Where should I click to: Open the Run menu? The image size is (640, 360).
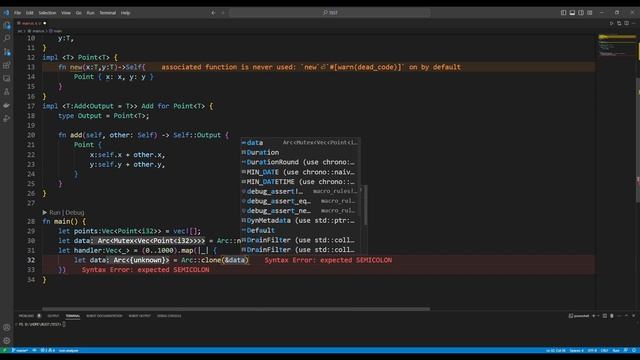[90, 13]
